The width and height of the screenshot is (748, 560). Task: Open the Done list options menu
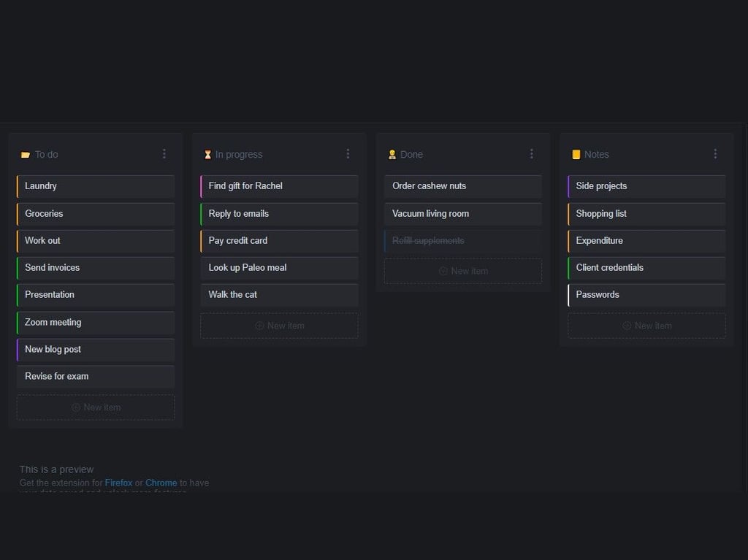coord(532,153)
